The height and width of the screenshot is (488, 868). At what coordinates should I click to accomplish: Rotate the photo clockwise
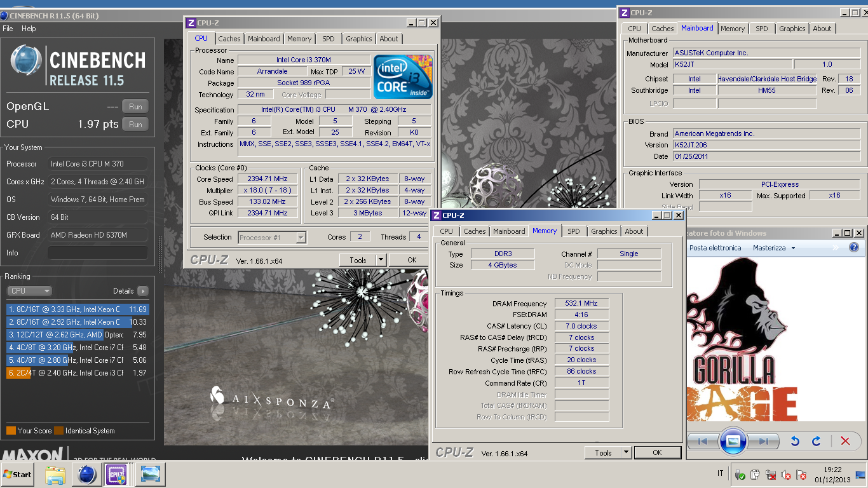point(817,441)
